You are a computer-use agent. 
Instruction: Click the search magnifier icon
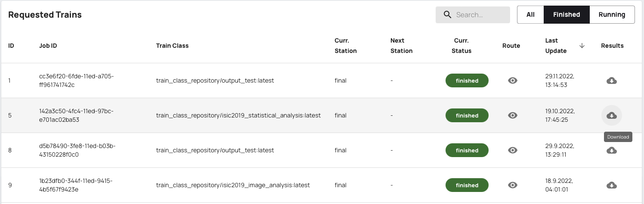click(448, 15)
